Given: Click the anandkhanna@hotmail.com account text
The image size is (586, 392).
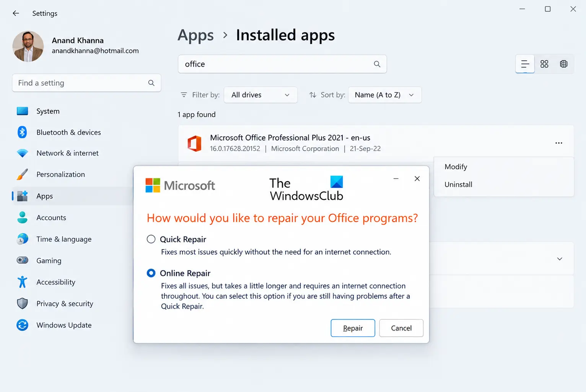Looking at the screenshot, I should tap(95, 51).
